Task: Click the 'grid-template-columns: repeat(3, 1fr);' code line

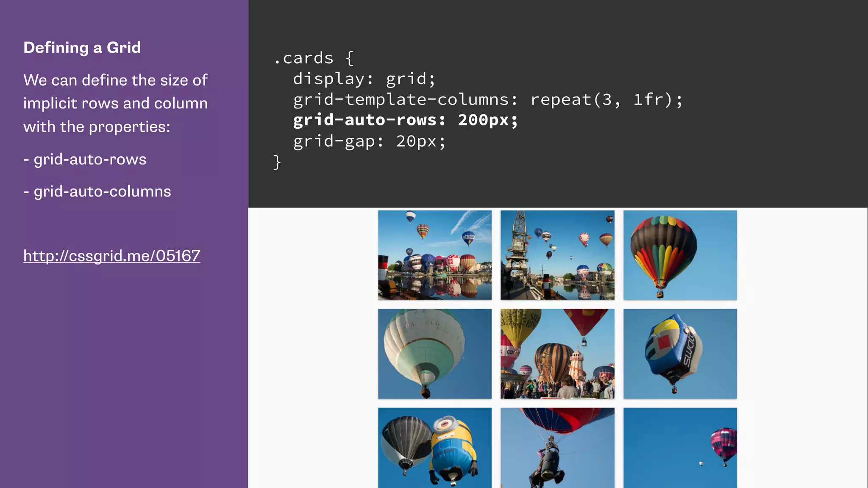Action: (x=488, y=100)
